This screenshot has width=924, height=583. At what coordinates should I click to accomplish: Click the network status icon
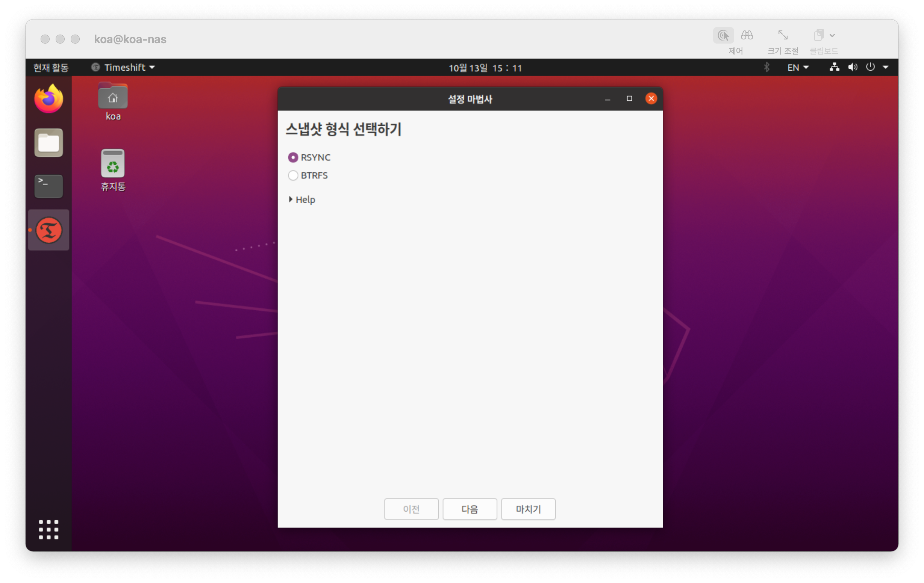[x=834, y=68]
